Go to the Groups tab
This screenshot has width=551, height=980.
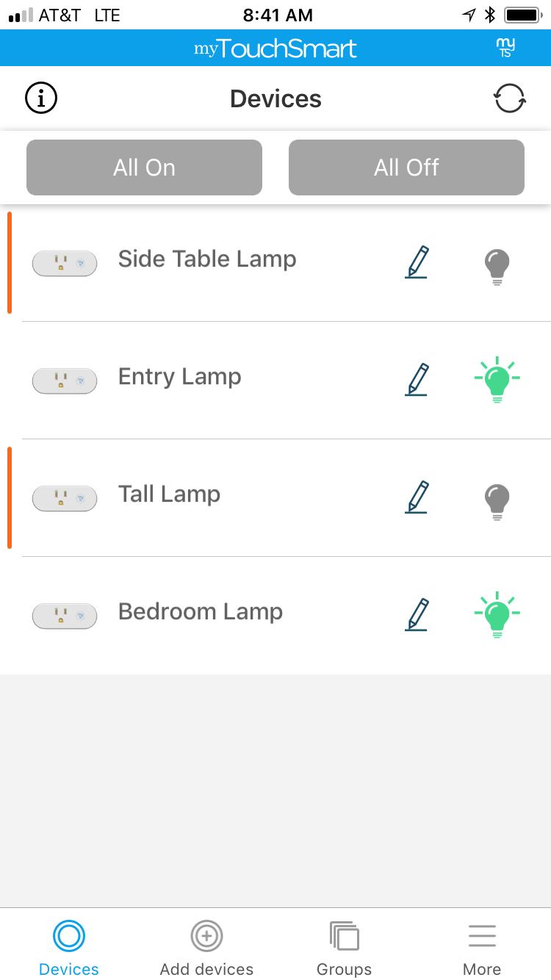[x=344, y=948]
